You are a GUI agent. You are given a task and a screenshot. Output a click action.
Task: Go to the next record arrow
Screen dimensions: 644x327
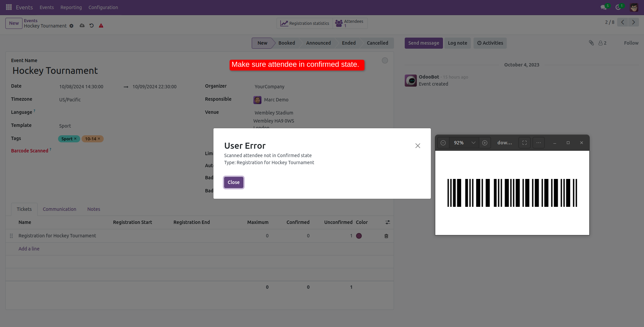coord(633,22)
